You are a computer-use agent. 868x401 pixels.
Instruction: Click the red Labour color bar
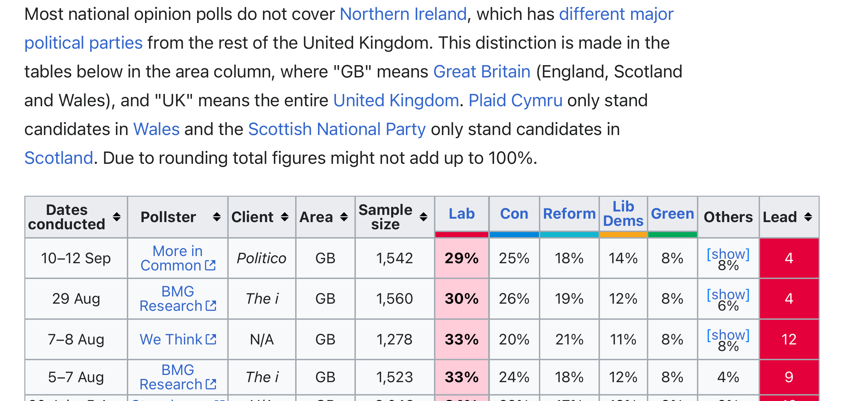(461, 235)
